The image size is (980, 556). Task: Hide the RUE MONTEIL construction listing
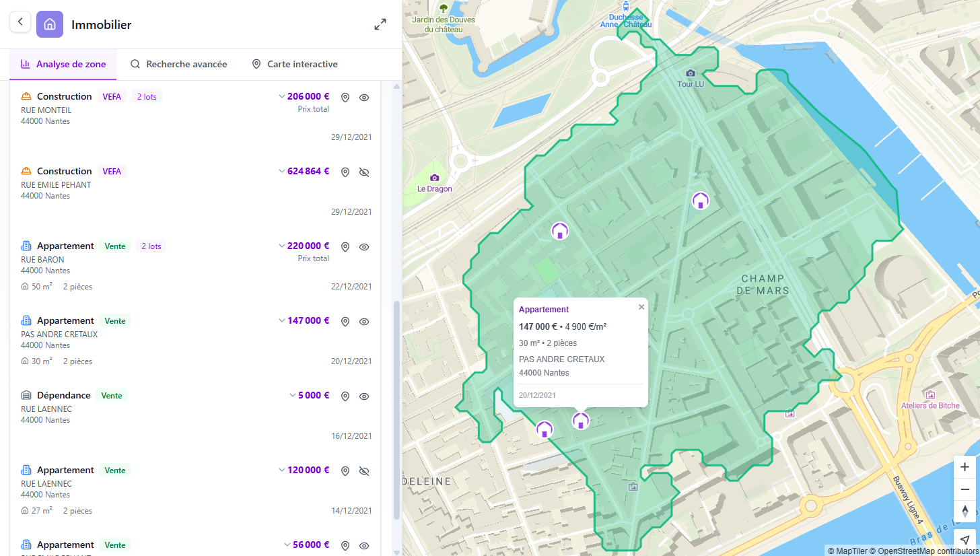(364, 97)
